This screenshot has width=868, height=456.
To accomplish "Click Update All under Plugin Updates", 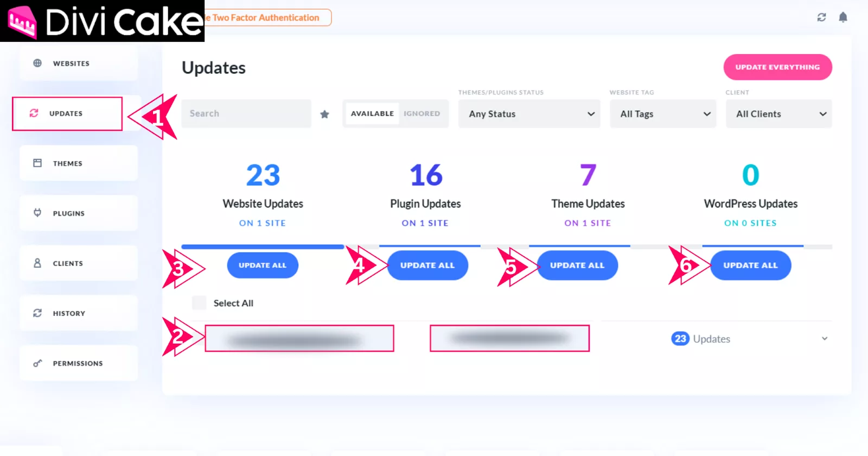I will (x=427, y=265).
